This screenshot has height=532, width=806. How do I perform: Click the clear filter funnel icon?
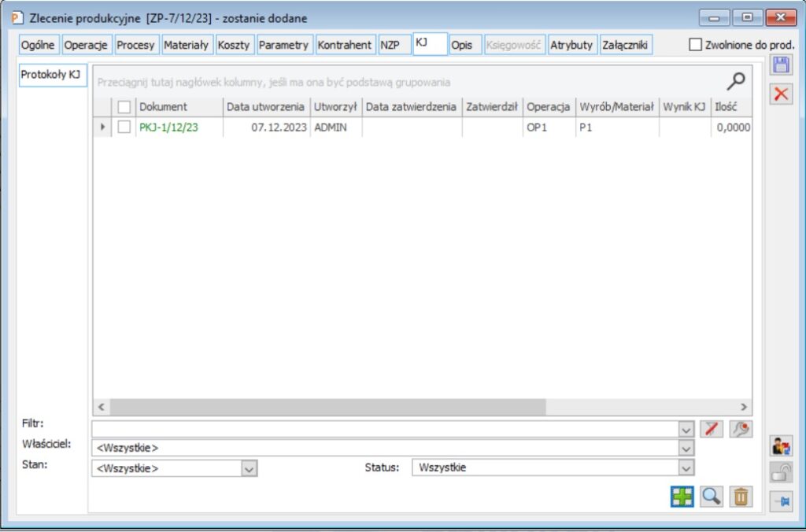[712, 429]
